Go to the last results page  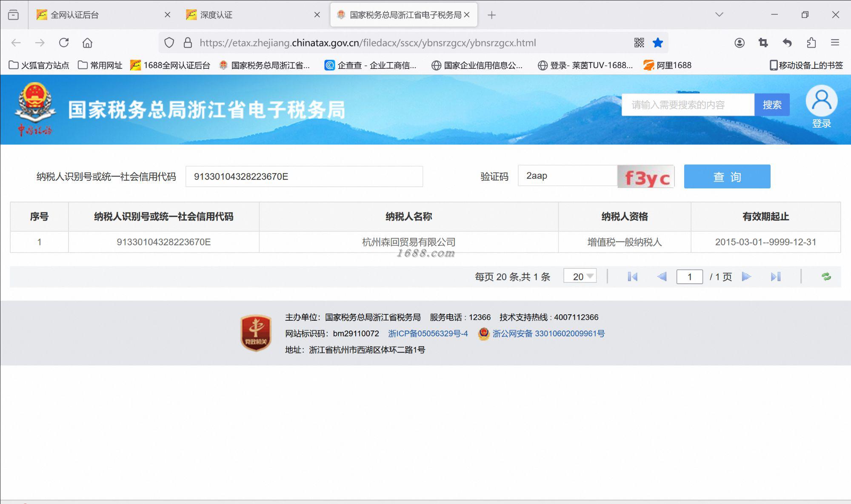[775, 277]
